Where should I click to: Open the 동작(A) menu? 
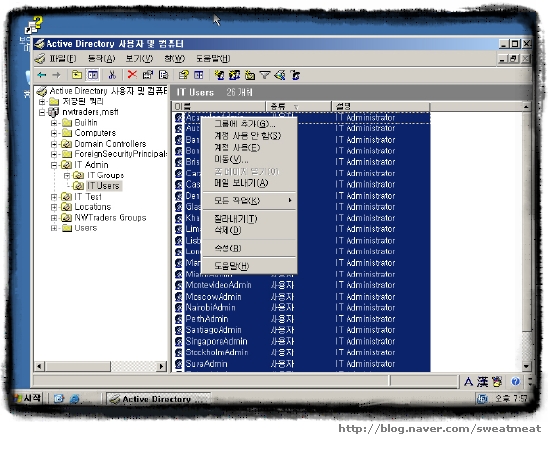point(101,59)
